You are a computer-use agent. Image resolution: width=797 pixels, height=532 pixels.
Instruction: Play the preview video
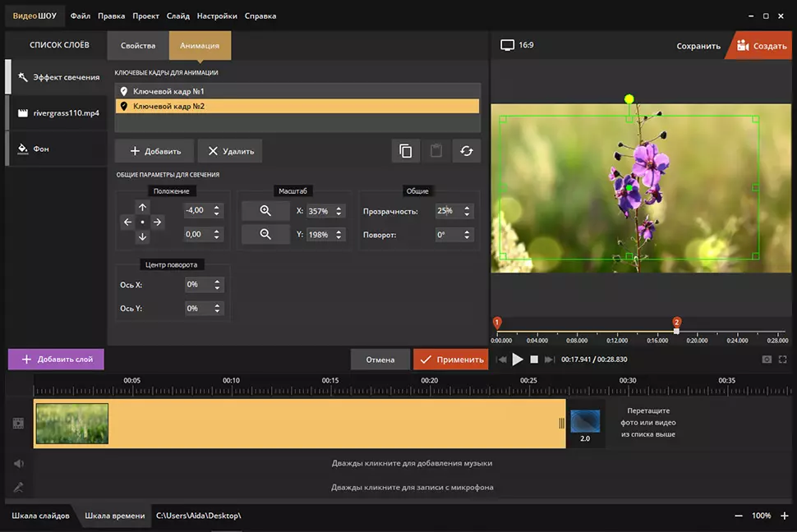(518, 360)
